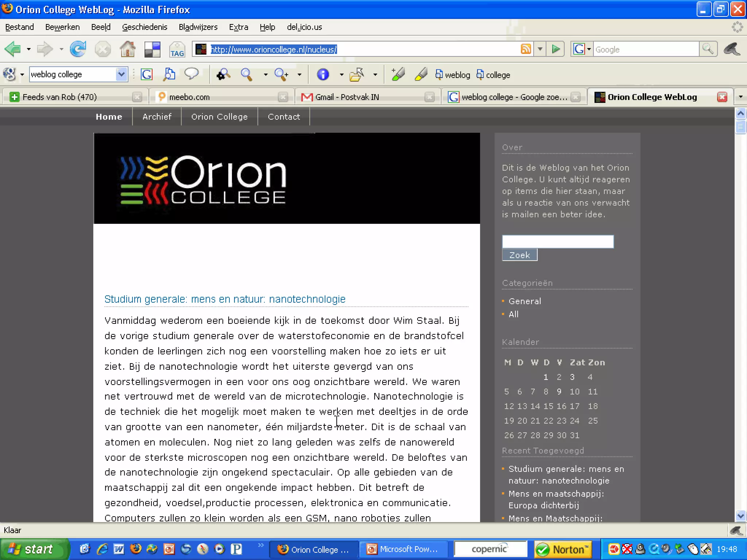Click the vertical scrollbar down arrow
The image size is (747, 560).
tap(740, 516)
